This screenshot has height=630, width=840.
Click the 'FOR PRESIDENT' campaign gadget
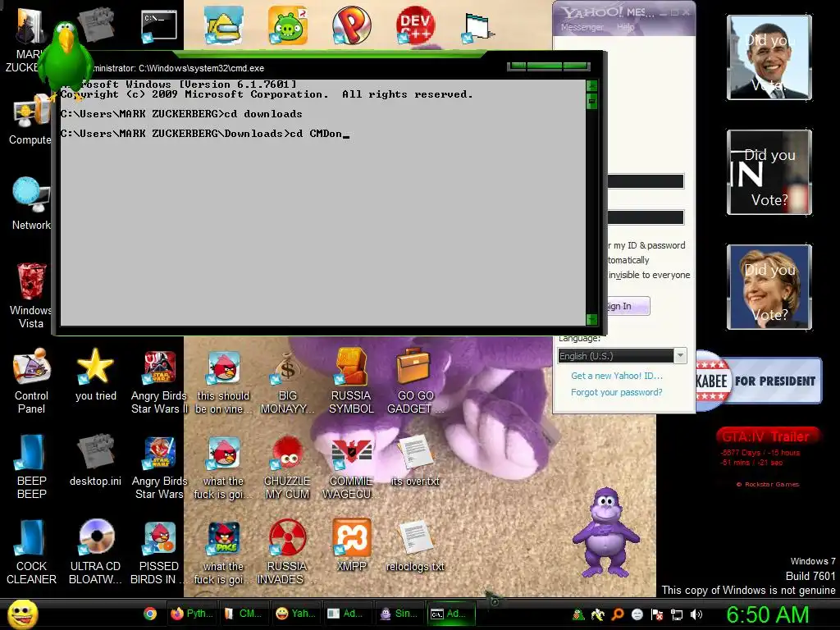tap(759, 381)
